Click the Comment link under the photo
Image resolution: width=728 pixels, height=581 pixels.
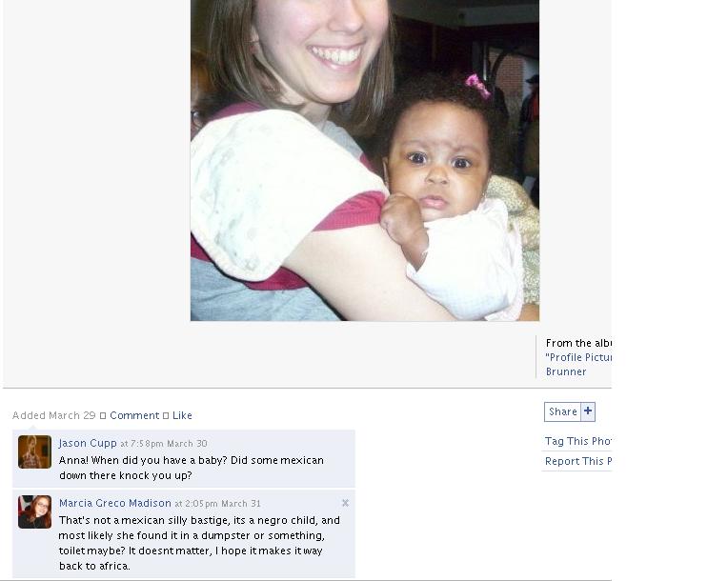click(x=134, y=415)
